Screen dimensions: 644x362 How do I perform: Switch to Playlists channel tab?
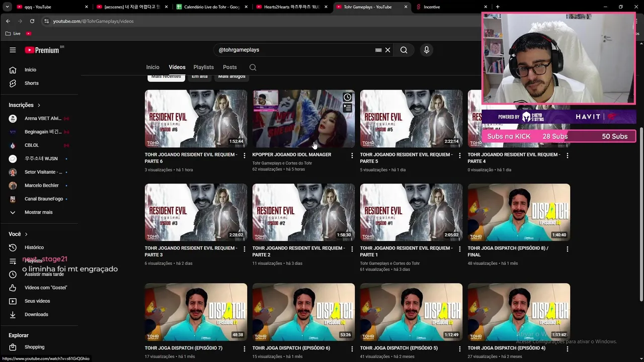(x=204, y=67)
